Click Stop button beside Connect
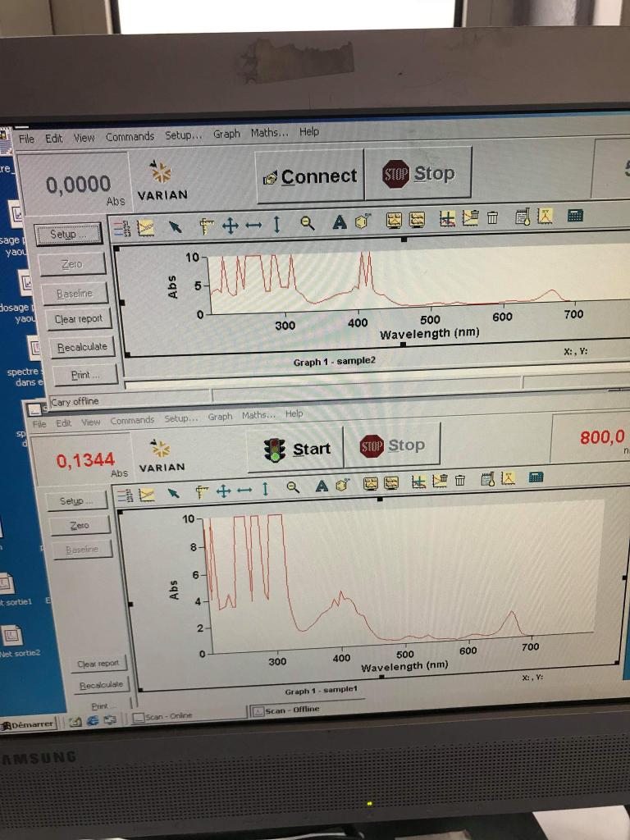 pos(418,174)
